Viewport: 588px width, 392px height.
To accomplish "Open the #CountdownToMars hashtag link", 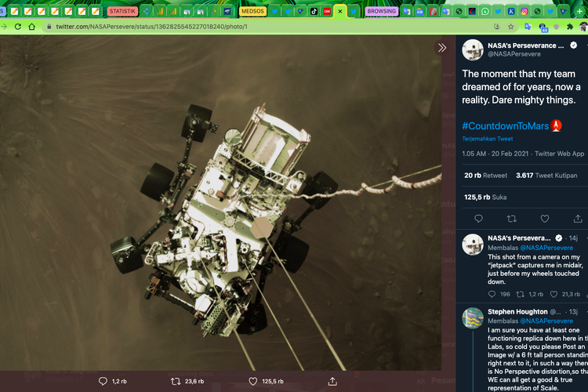I will tap(506, 125).
